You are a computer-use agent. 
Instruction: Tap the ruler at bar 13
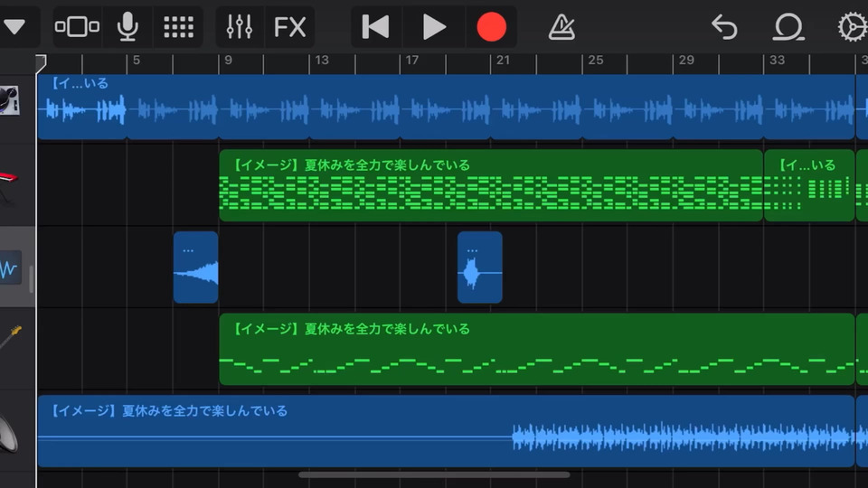pyautogui.click(x=322, y=61)
